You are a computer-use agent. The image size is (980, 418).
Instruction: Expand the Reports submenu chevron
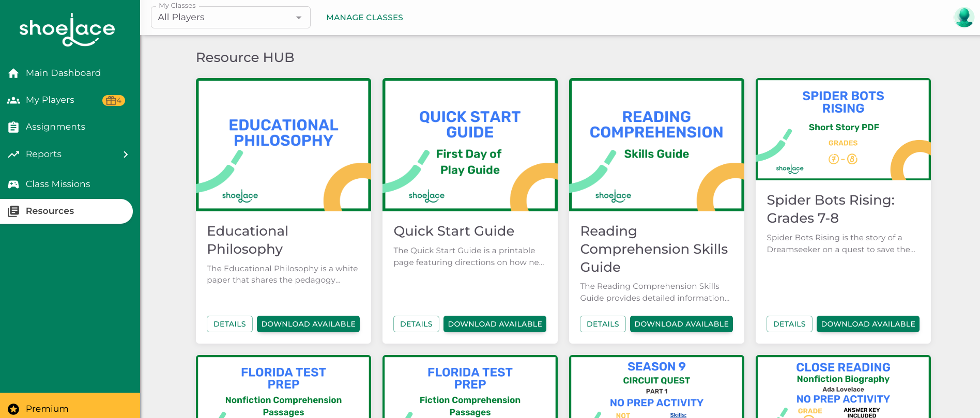click(x=126, y=154)
